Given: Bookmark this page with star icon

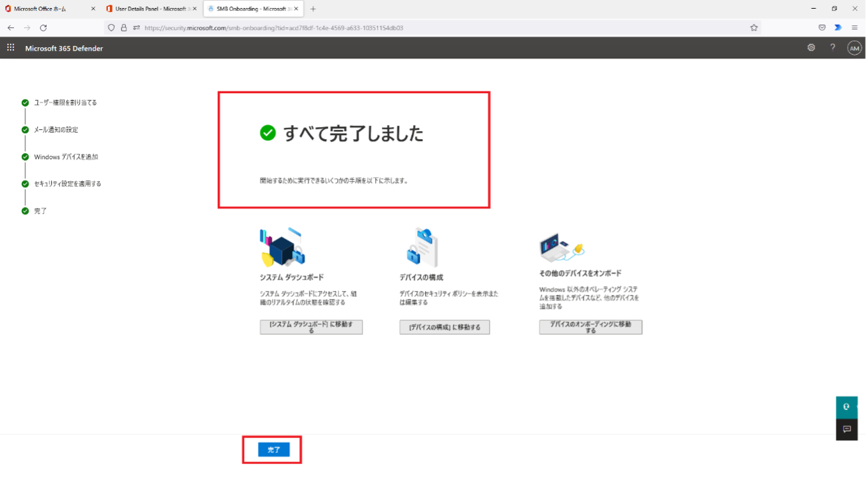Looking at the screenshot, I should 754,28.
